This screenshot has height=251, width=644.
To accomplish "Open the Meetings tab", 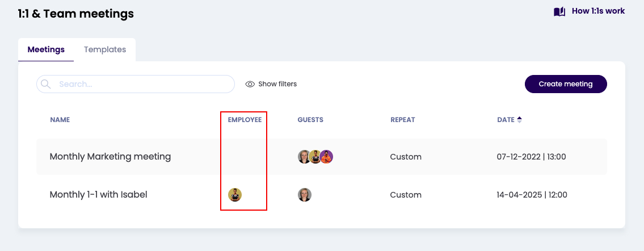I will [46, 49].
